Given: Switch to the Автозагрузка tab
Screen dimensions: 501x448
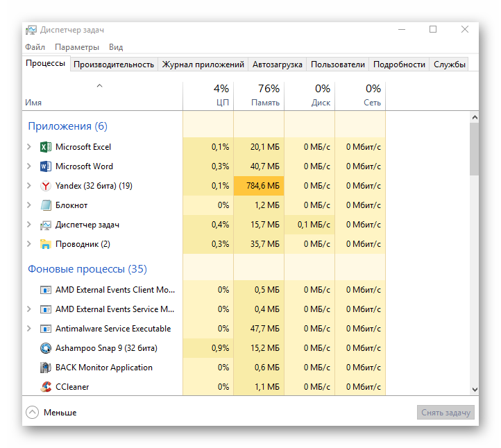Looking at the screenshot, I should (278, 64).
